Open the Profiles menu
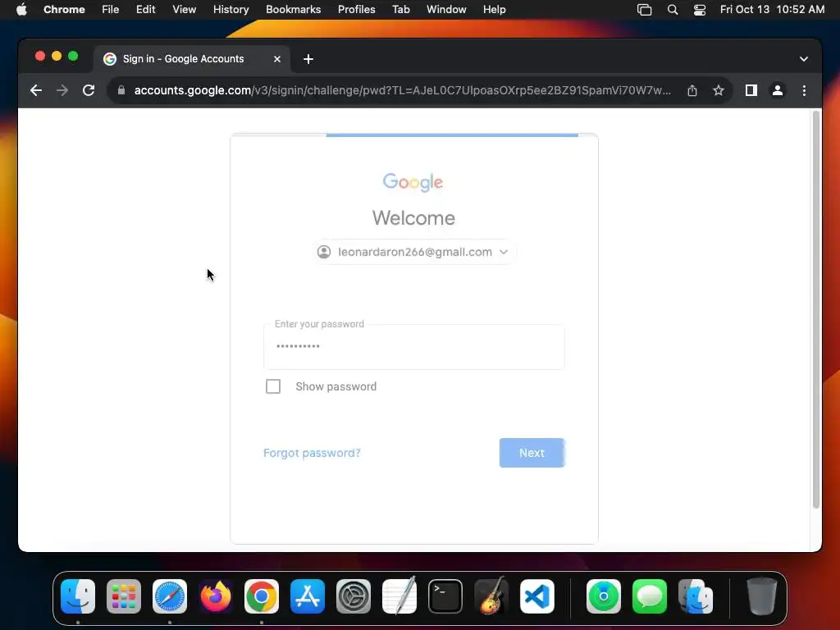The width and height of the screenshot is (840, 630). tap(356, 9)
